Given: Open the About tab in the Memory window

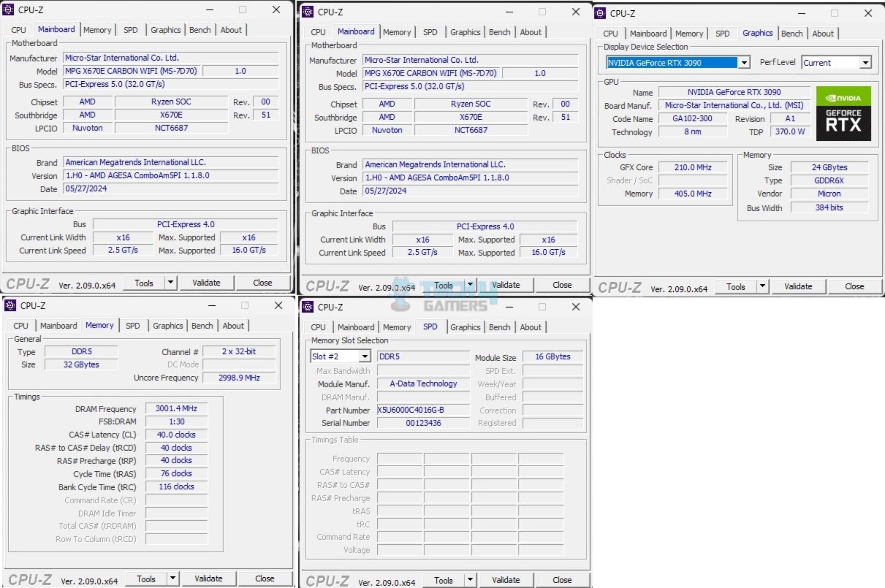Looking at the screenshot, I should pyautogui.click(x=233, y=326).
